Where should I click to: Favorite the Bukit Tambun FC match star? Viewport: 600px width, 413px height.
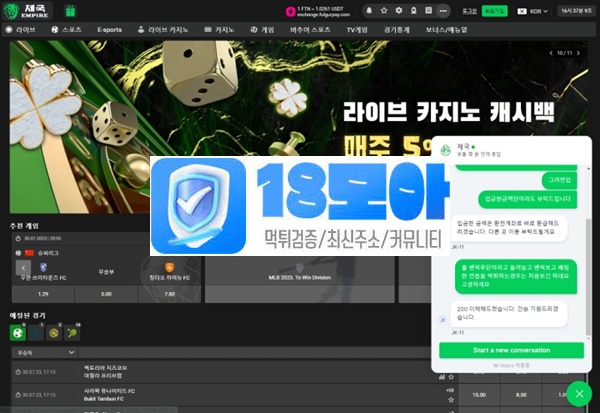pyautogui.click(x=451, y=400)
